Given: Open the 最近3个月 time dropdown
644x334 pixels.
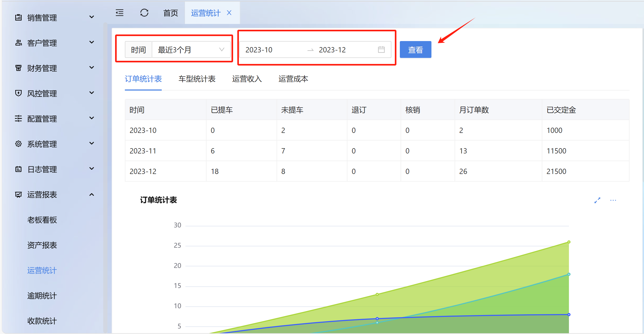Looking at the screenshot, I should coord(191,49).
